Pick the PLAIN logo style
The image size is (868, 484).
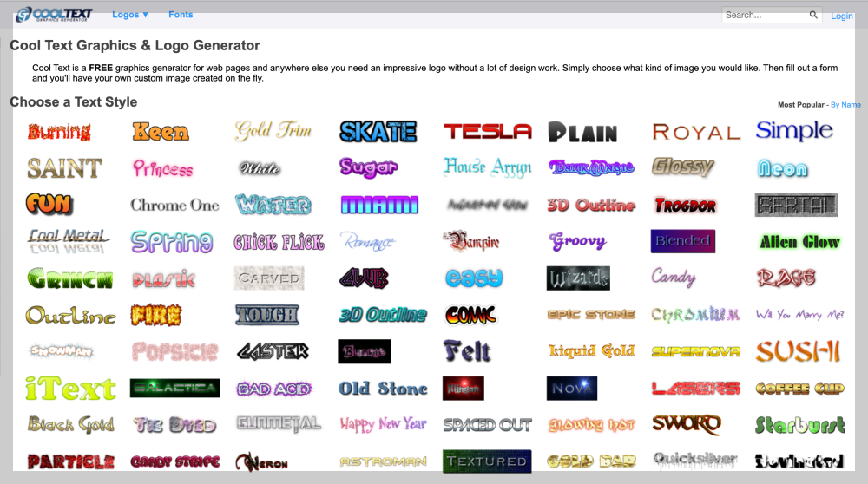[x=583, y=132]
